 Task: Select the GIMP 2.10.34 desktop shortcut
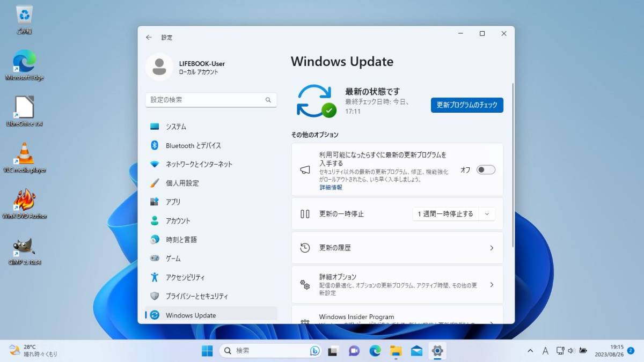pyautogui.click(x=24, y=250)
